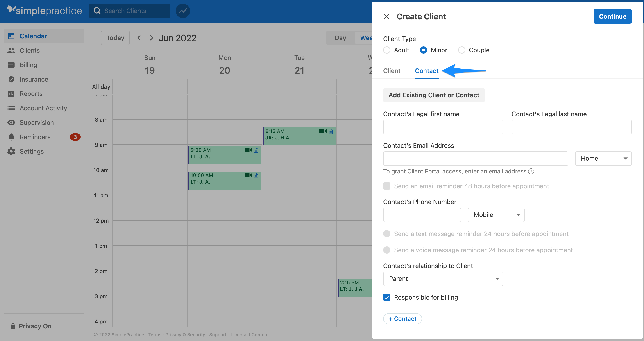Click the search magnifier icon
The image size is (644, 341).
[x=97, y=11]
